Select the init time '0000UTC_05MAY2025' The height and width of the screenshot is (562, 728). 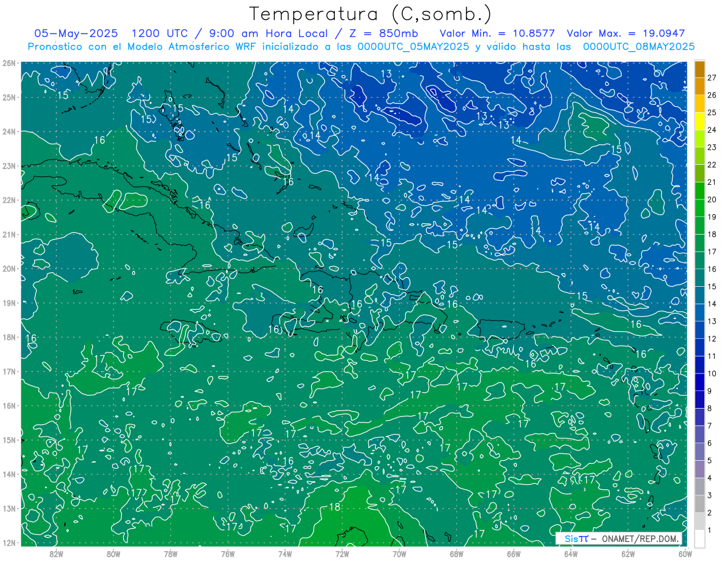point(413,46)
